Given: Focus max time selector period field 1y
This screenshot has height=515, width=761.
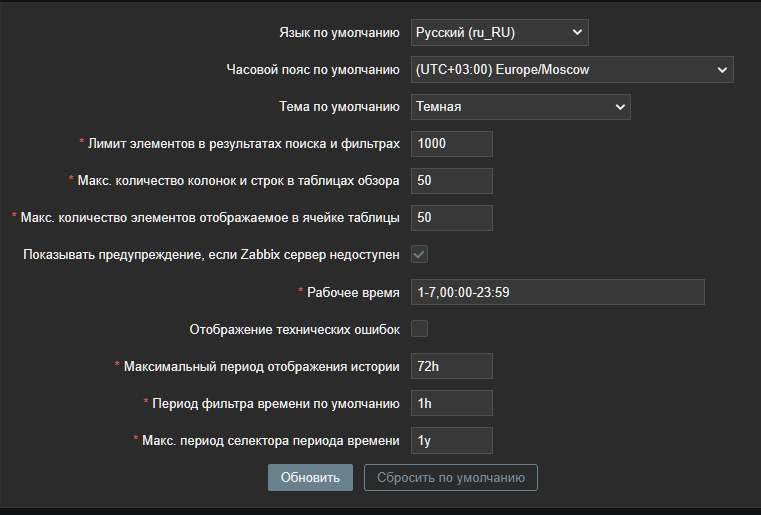Looking at the screenshot, I should point(452,441).
